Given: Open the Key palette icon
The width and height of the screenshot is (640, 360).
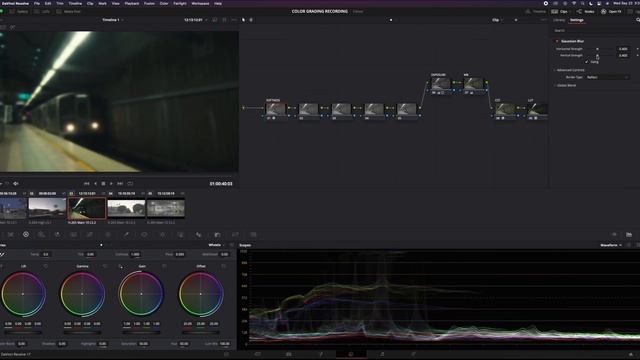Looking at the screenshot, I should point(217,235).
